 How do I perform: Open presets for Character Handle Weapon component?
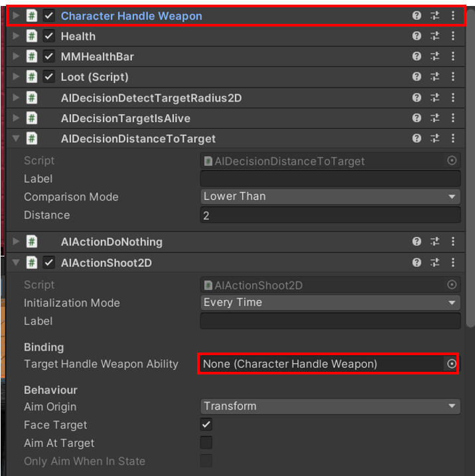(435, 15)
